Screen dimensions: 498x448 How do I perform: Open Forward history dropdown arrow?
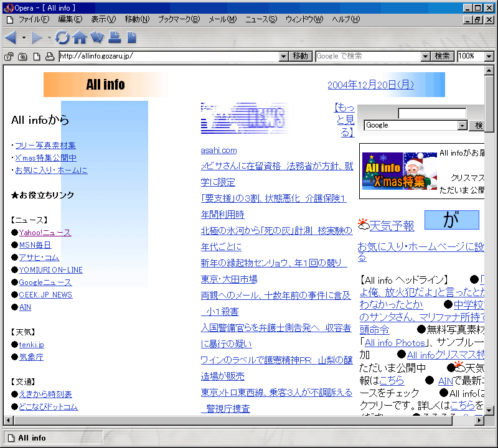click(x=49, y=37)
